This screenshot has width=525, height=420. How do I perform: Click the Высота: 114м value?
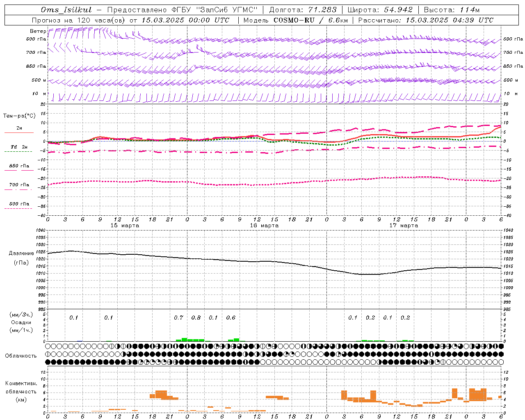[452, 10]
